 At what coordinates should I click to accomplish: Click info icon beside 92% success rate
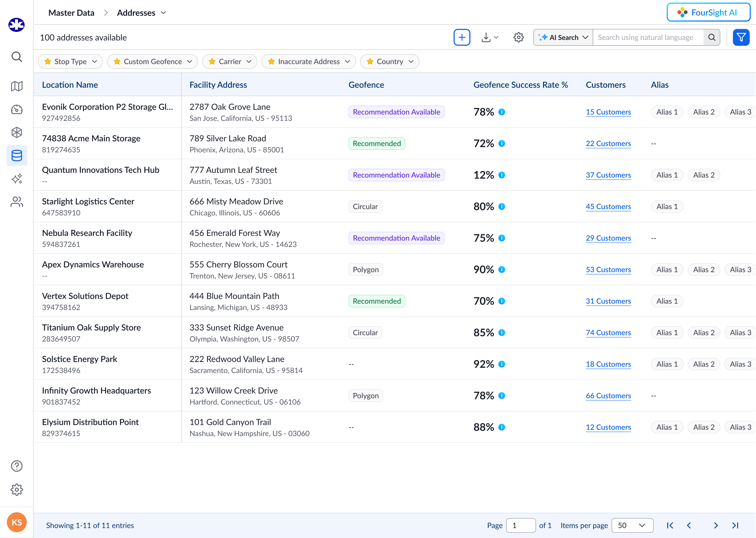(x=502, y=364)
